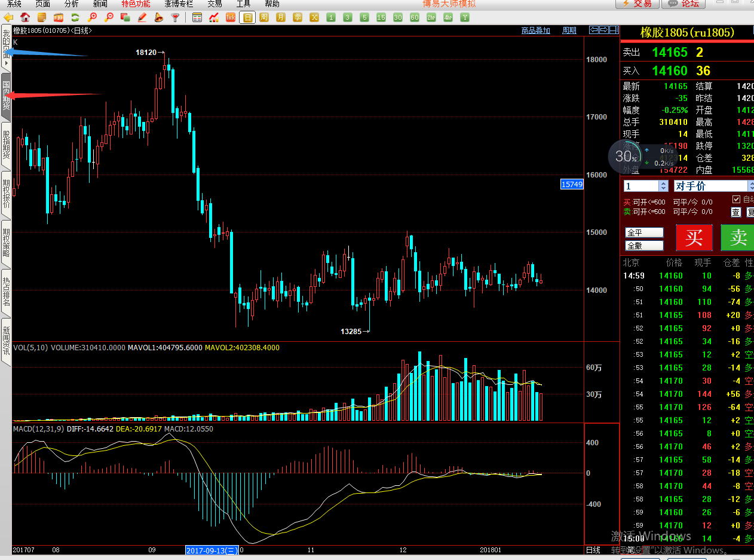Switch to weekly period (周) icon

[x=263, y=17]
